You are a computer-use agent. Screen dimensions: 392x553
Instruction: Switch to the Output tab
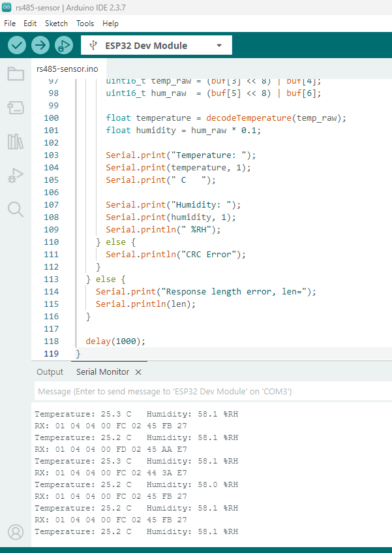tap(50, 371)
